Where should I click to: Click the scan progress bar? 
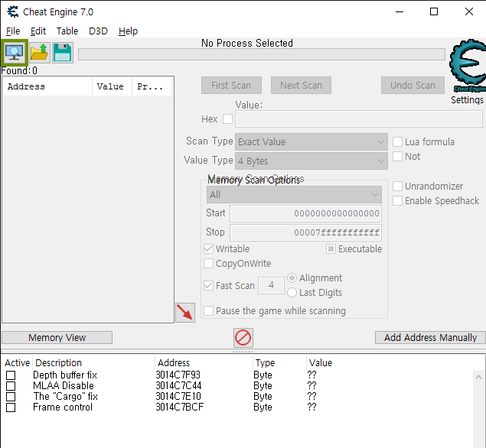262,54
